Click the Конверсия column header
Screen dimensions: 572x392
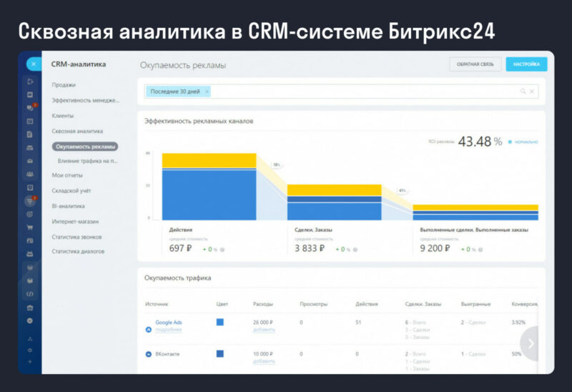pos(525,304)
